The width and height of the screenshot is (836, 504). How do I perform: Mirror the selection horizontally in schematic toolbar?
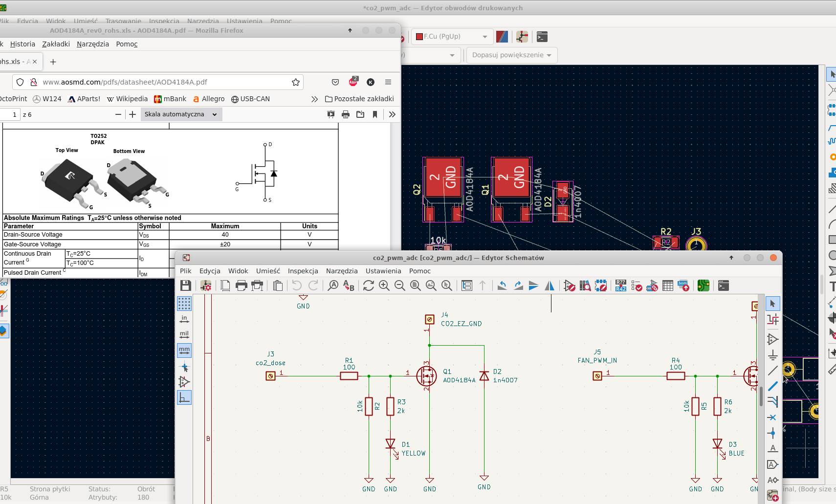(550, 285)
